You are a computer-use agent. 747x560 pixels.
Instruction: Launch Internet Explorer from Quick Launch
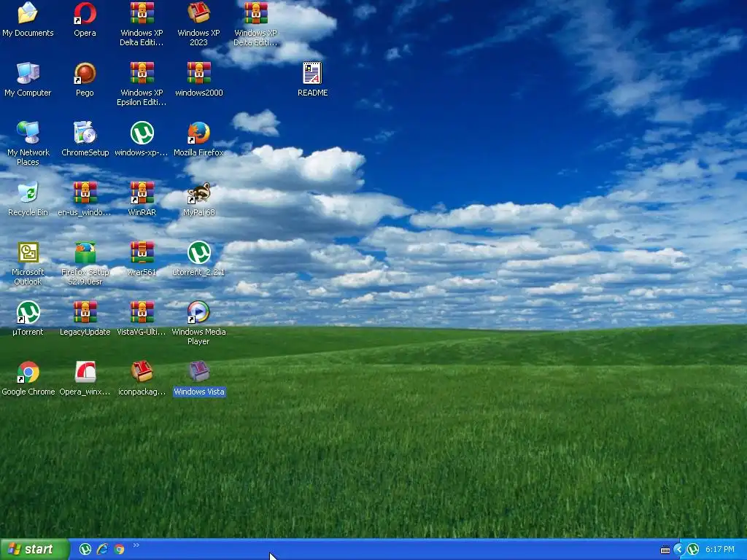click(x=102, y=550)
